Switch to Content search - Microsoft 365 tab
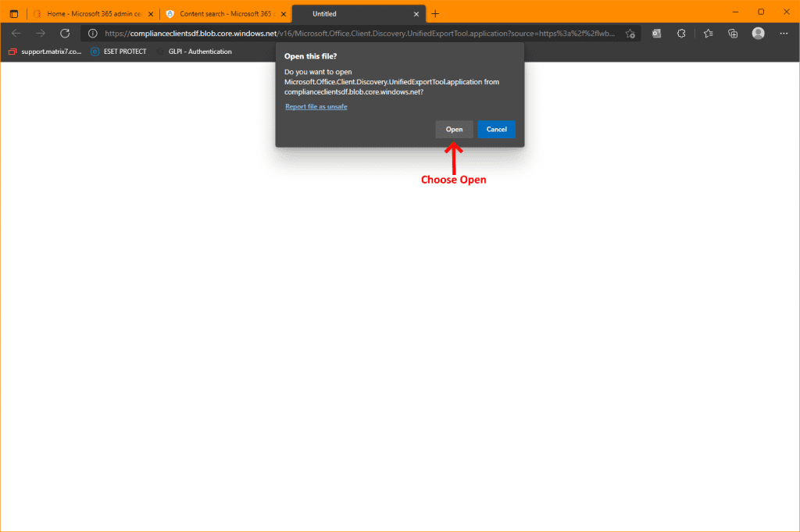The height and width of the screenshot is (532, 800). 226,14
